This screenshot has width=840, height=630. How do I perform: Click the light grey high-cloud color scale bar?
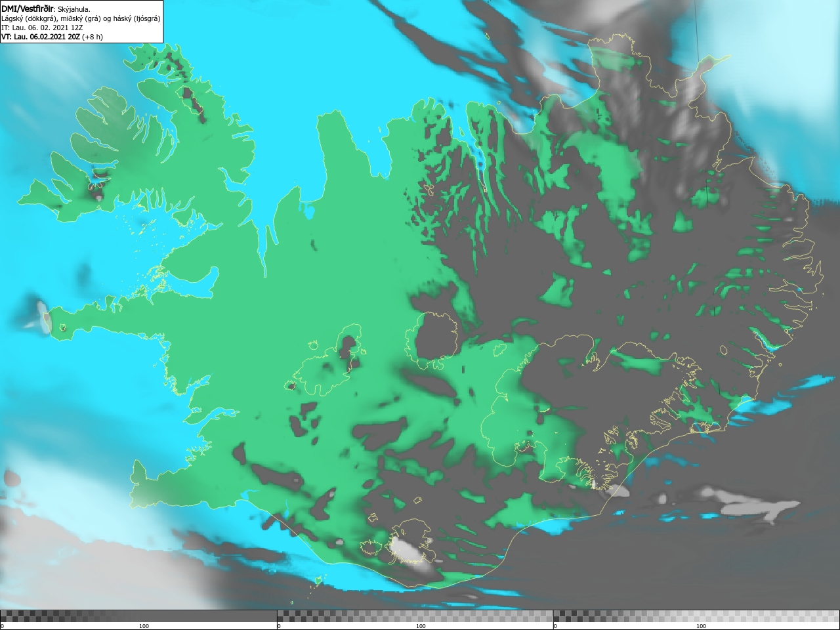pos(696,616)
